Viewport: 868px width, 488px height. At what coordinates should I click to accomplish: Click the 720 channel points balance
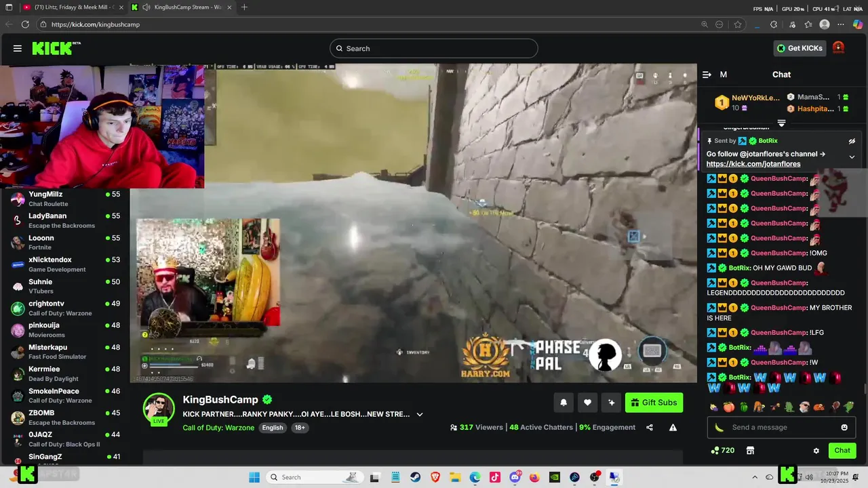tap(723, 451)
